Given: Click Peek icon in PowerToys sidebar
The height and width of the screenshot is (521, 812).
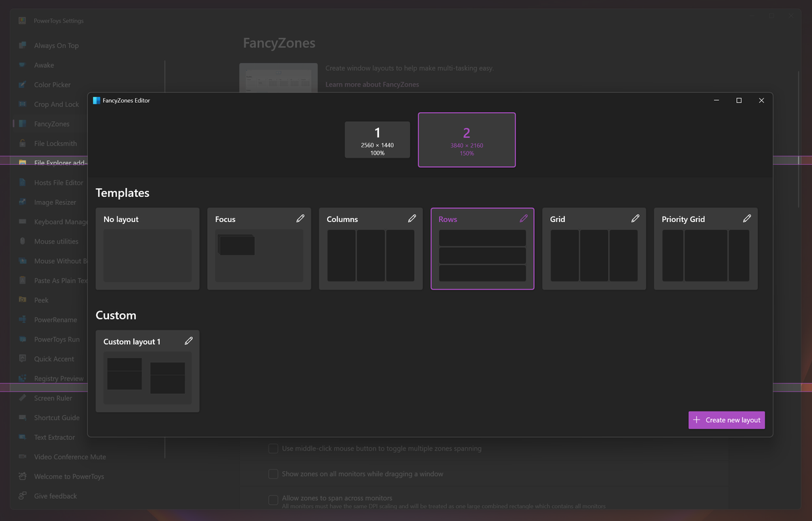Looking at the screenshot, I should 22,300.
